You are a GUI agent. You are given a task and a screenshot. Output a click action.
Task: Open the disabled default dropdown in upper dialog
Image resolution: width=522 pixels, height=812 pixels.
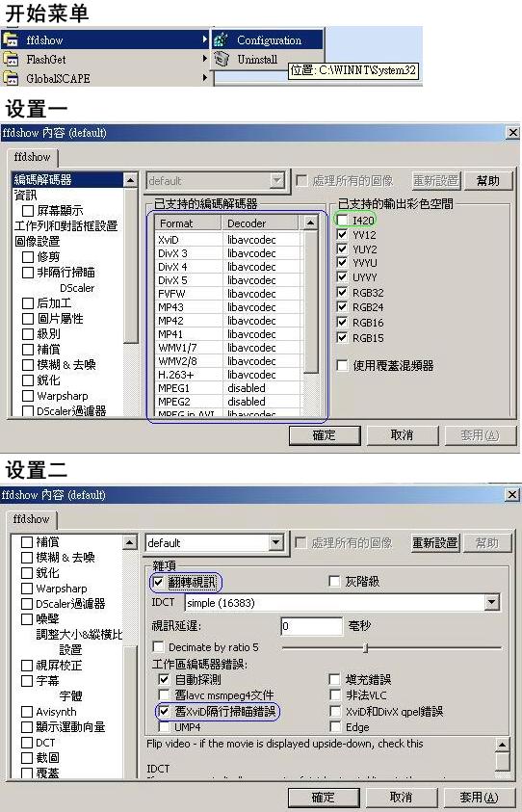277,181
